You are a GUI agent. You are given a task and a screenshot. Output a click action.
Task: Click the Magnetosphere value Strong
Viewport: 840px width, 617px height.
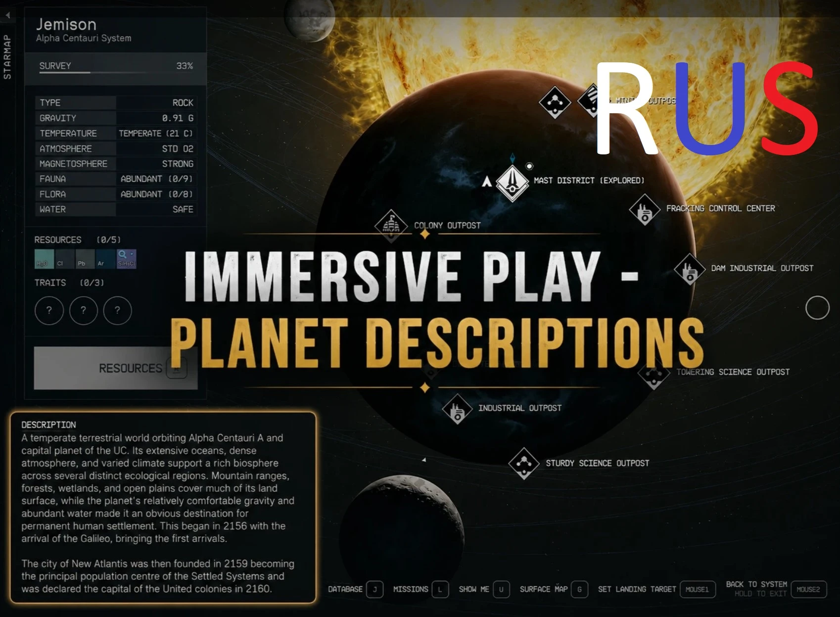178,164
